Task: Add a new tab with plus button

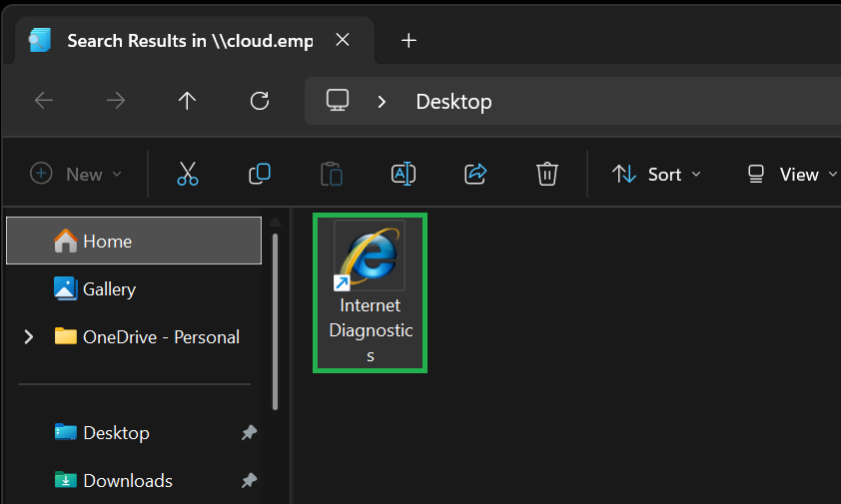Action: pos(409,40)
